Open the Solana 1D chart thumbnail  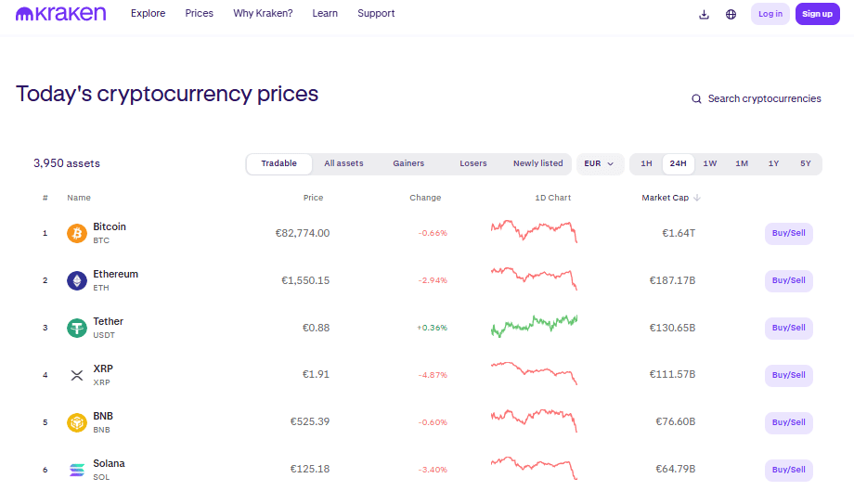[534, 468]
